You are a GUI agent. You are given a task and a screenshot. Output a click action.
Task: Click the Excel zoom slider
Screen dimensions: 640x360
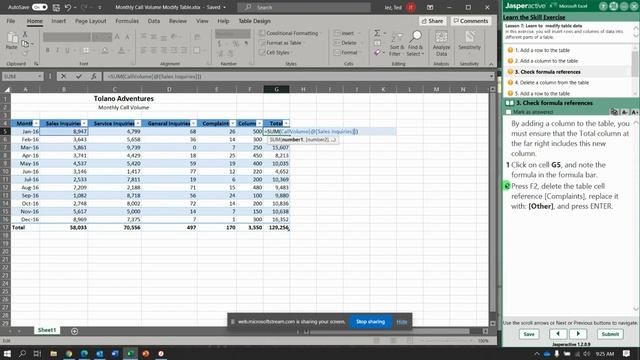[x=445, y=340]
